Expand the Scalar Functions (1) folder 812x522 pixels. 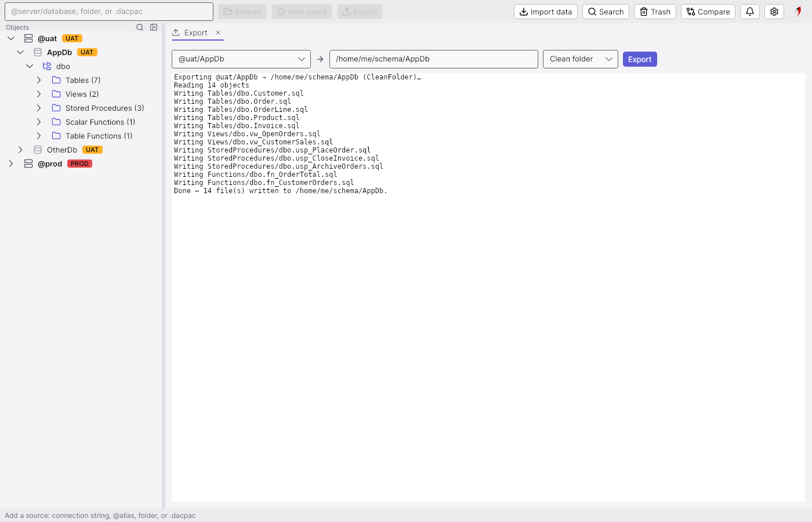(x=39, y=122)
